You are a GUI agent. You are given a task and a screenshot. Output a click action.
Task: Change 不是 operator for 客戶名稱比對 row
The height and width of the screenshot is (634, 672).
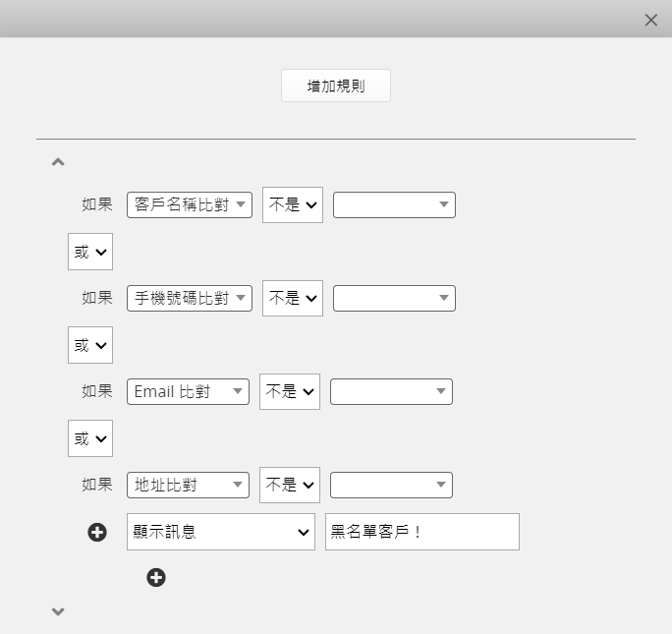pyautogui.click(x=293, y=204)
